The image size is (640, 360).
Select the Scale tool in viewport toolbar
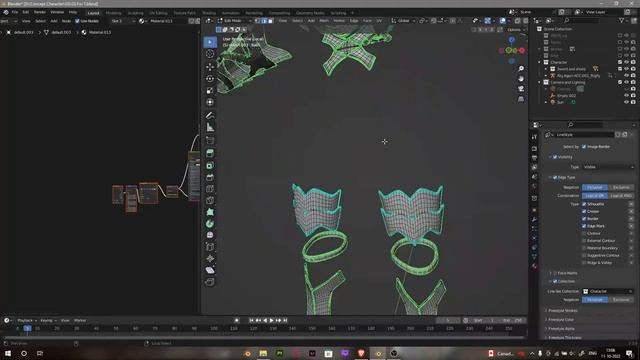coord(210,90)
